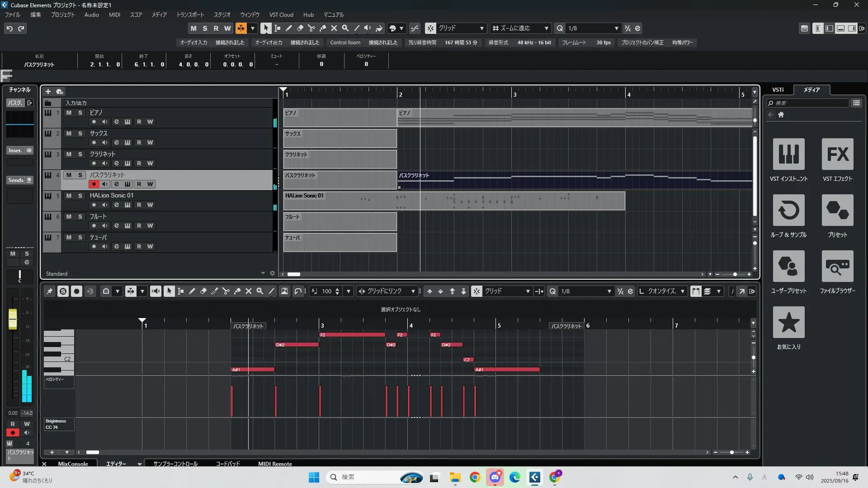This screenshot has height=488, width=868.
Task: Switch to the MixConsole tab
Action: pyautogui.click(x=73, y=464)
